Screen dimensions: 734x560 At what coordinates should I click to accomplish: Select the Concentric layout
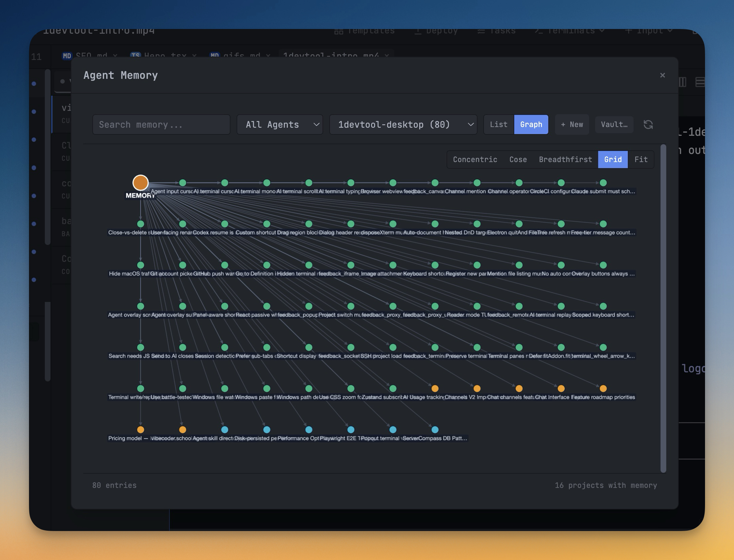[475, 159]
